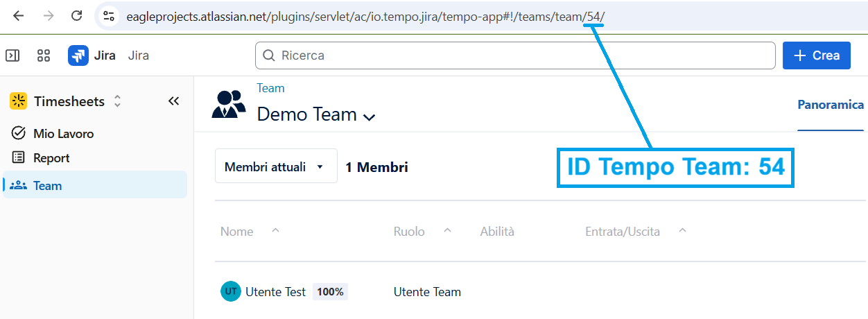Select Team in the sidebar

point(95,185)
